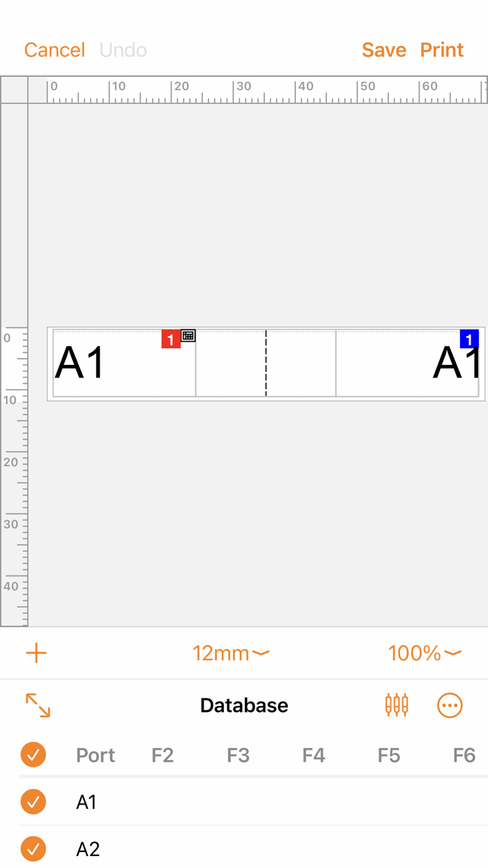
Task: Expand the Database panel to full screen
Action: pos(39,705)
